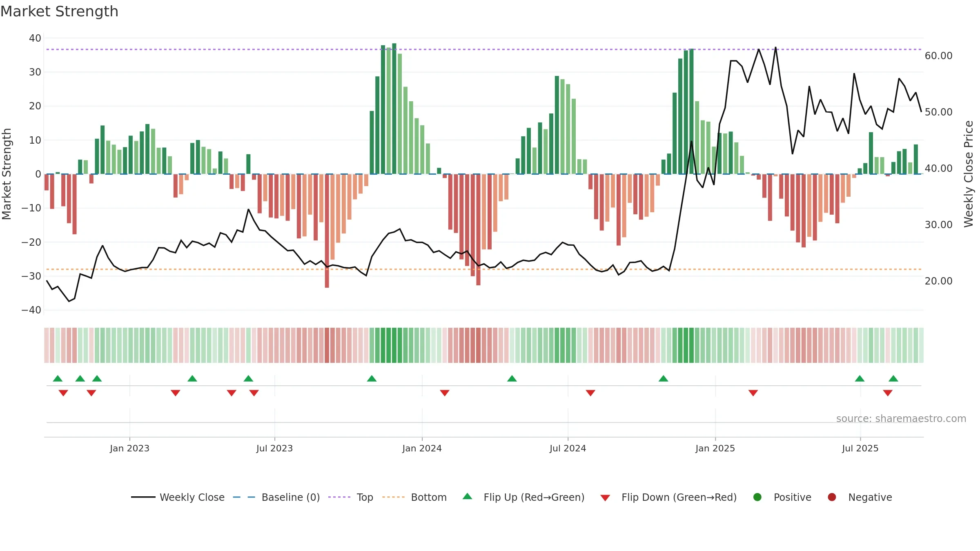Select flip-down marker after Jan 2025
The image size is (980, 551).
tap(753, 393)
